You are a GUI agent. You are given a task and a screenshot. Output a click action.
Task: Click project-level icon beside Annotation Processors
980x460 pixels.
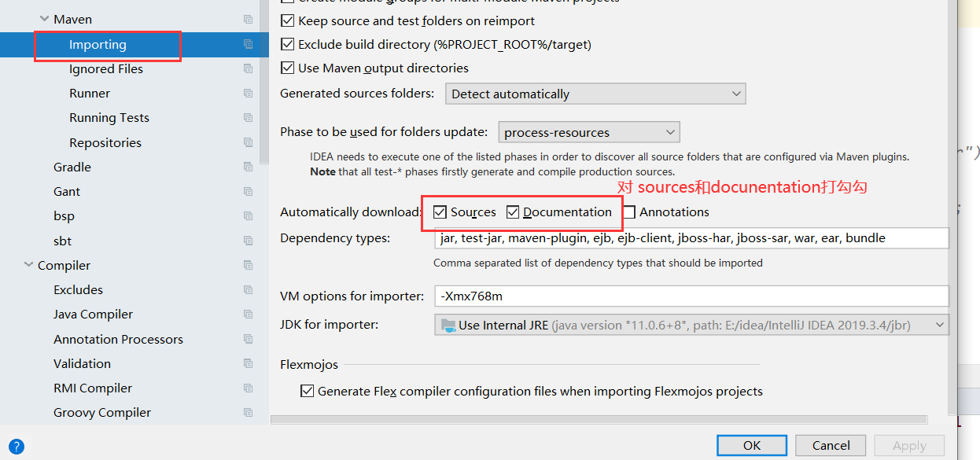(248, 339)
